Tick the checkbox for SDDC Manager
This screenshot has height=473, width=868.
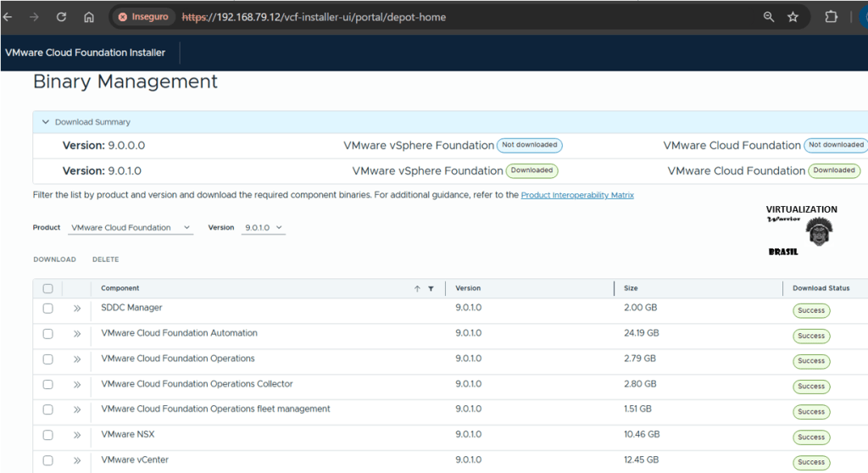(x=48, y=309)
